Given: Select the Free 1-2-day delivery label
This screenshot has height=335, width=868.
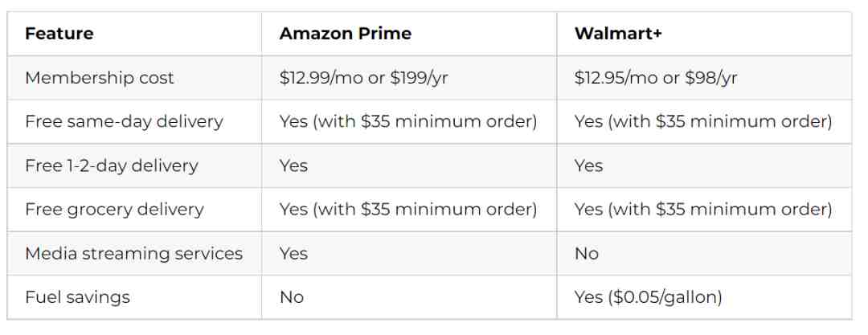Looking at the screenshot, I should tap(111, 165).
